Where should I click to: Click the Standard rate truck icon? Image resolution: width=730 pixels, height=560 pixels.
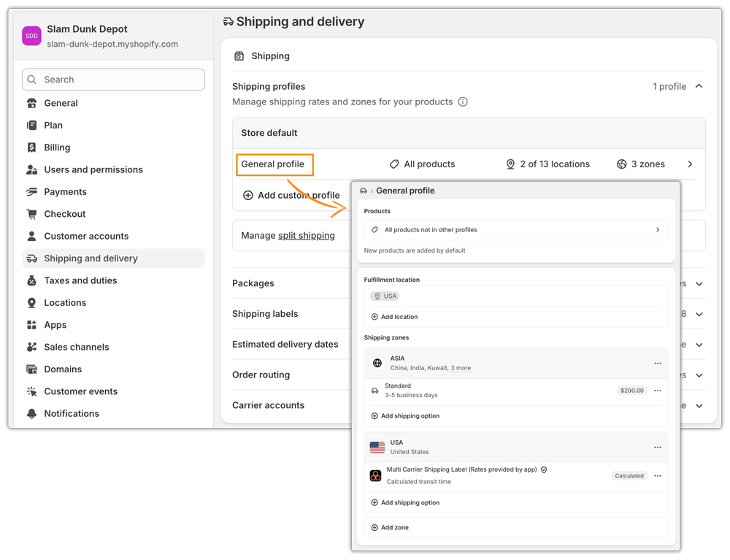click(374, 391)
